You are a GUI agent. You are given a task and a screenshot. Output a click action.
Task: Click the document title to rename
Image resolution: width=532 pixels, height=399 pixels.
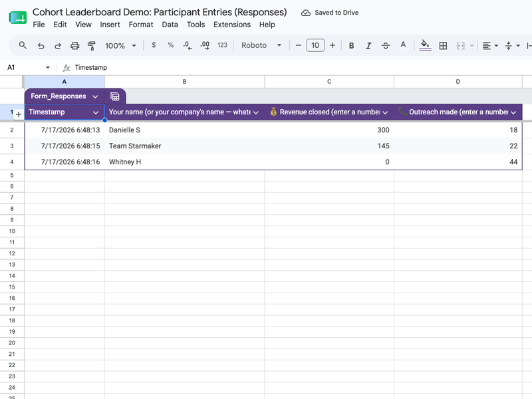pyautogui.click(x=160, y=12)
